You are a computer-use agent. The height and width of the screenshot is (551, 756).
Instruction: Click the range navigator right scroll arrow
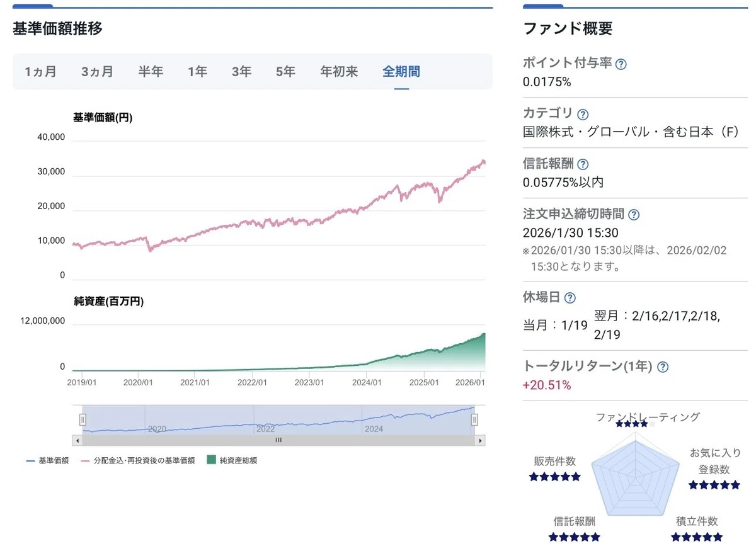point(480,440)
